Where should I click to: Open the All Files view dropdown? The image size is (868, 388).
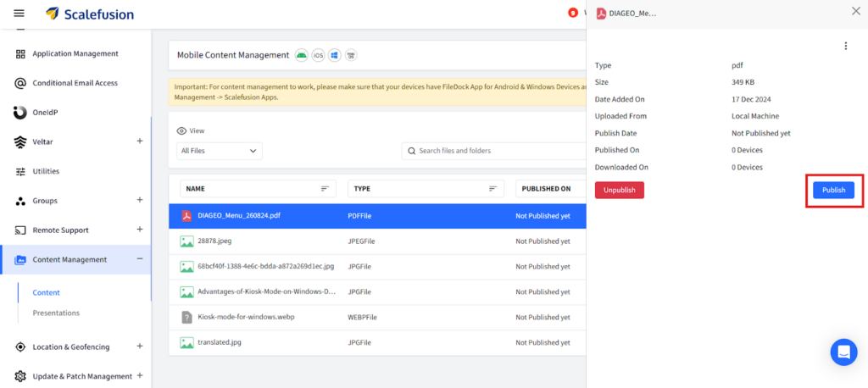220,151
